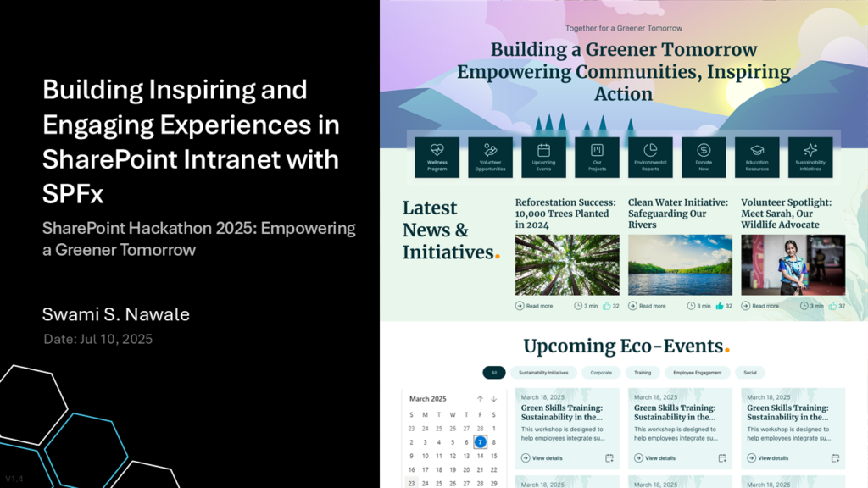Open the Sarah volunteer photo thumbnail
The height and width of the screenshot is (488, 868).
793,265
